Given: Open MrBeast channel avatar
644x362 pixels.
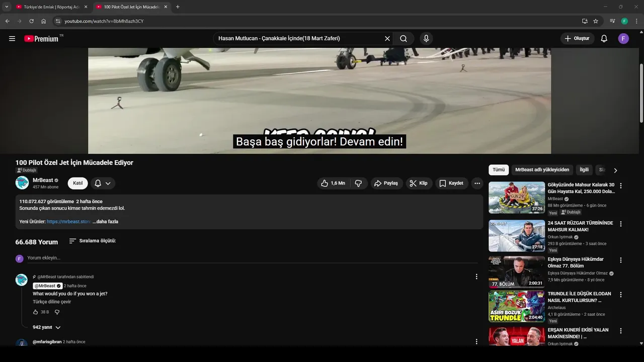Looking at the screenshot, I should pos(22,183).
